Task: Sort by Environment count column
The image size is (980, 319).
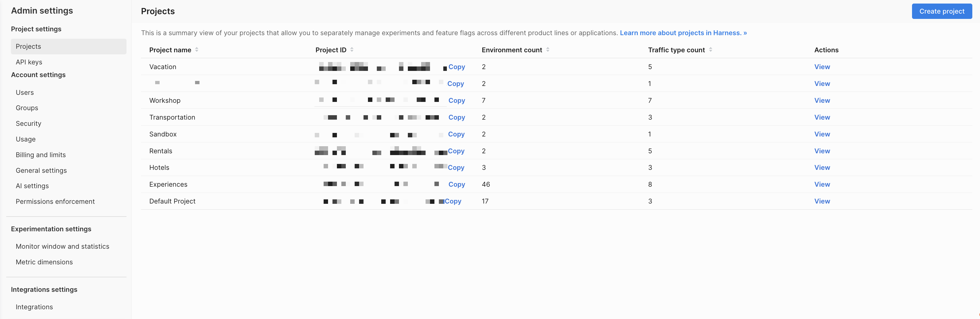Action: coord(547,50)
